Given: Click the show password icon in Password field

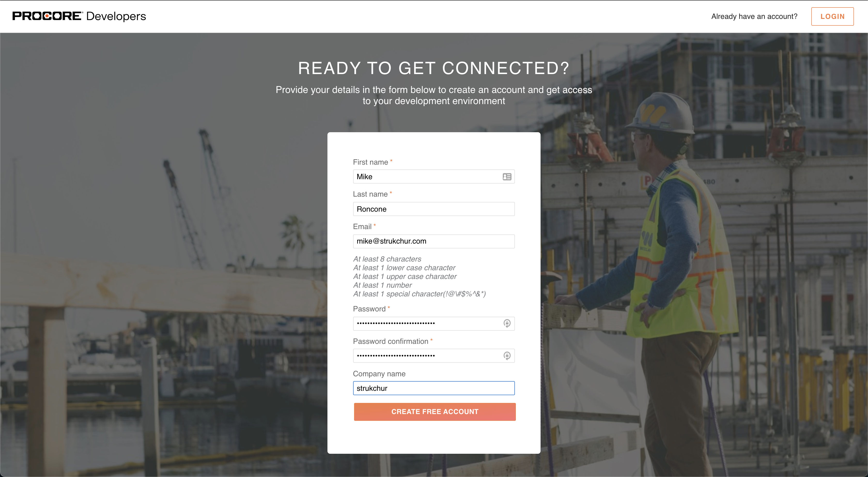Looking at the screenshot, I should tap(507, 323).
